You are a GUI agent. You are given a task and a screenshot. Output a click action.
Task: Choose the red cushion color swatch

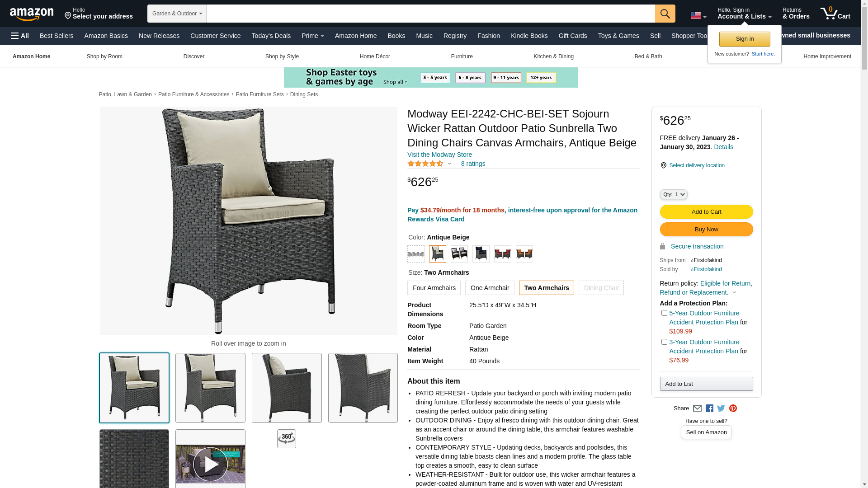[x=503, y=254]
